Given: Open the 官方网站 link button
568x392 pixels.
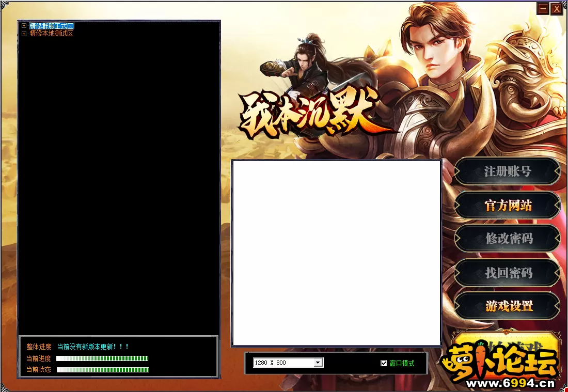Looking at the screenshot, I should (508, 206).
